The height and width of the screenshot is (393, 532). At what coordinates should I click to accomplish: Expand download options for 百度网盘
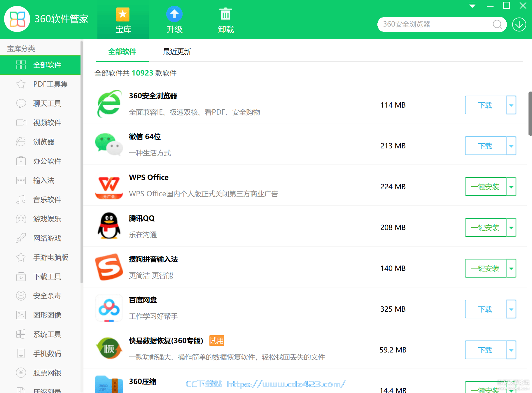point(511,309)
